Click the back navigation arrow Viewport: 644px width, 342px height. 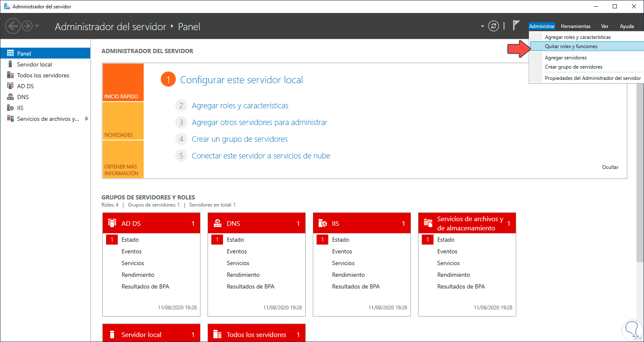pyautogui.click(x=13, y=26)
